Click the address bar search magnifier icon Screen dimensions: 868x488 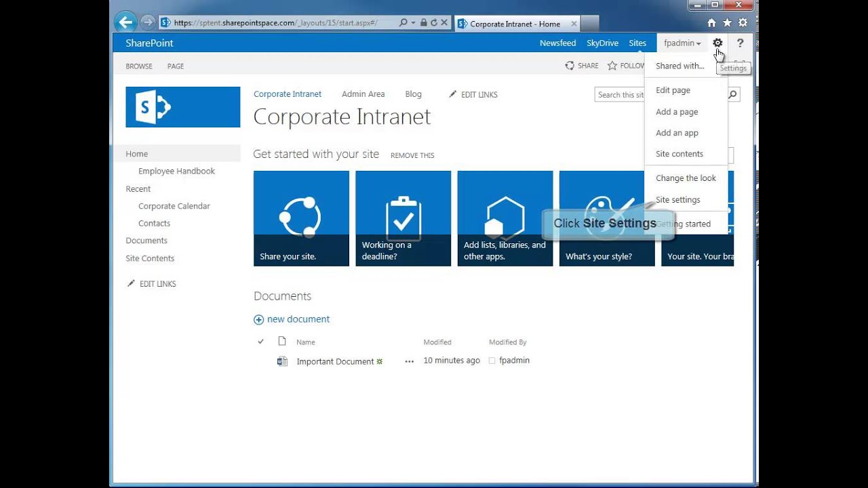403,22
